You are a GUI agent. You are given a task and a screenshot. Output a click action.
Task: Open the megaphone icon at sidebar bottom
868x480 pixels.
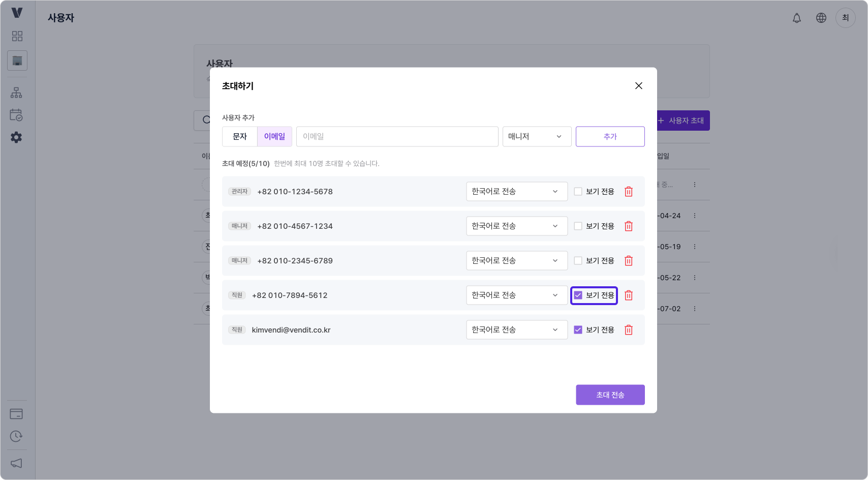17,463
